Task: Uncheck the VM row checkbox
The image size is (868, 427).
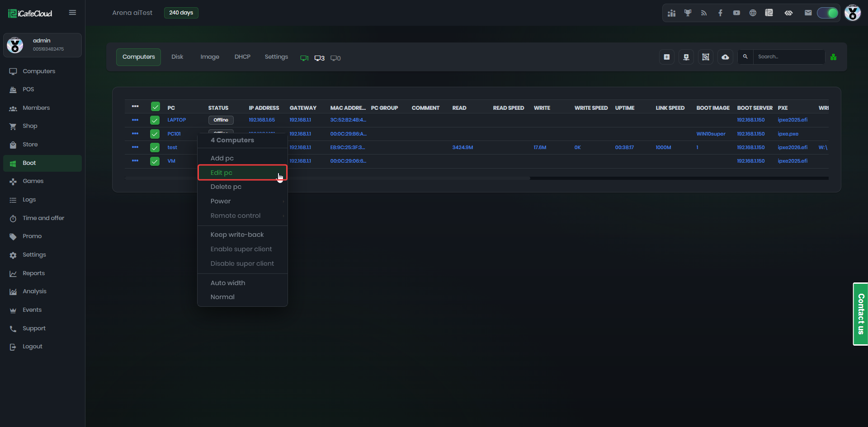Action: 155,161
